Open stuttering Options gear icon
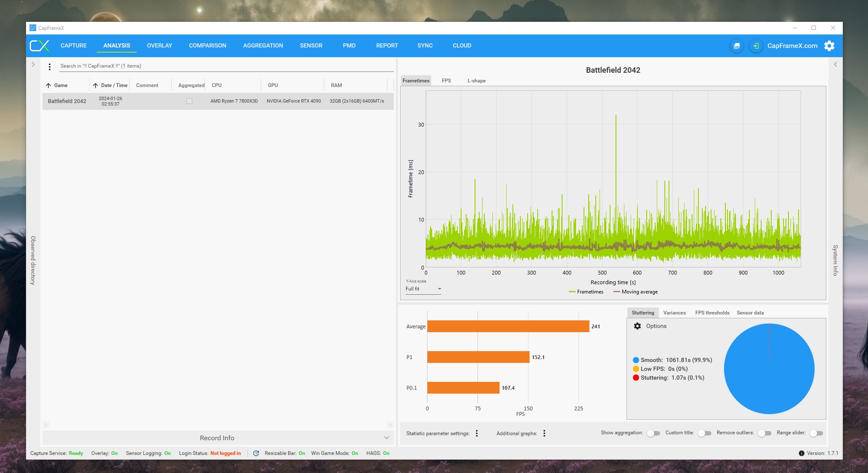This screenshot has width=868, height=473. [x=637, y=326]
